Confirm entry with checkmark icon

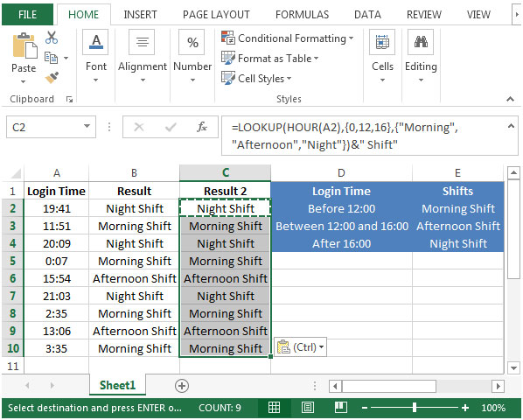click(171, 127)
